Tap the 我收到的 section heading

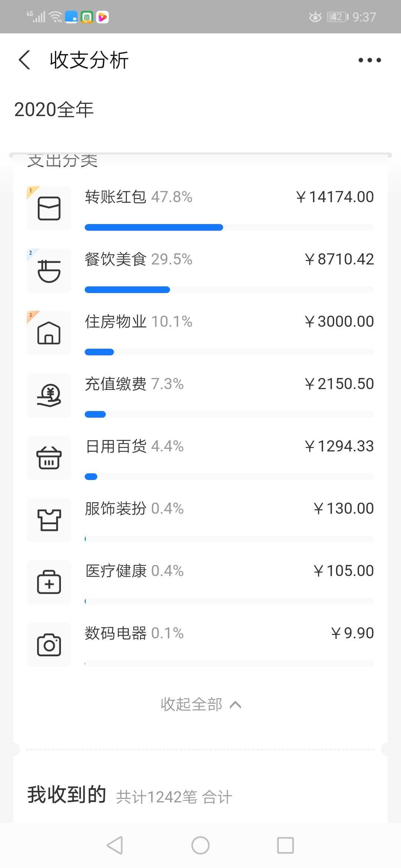coord(67,795)
